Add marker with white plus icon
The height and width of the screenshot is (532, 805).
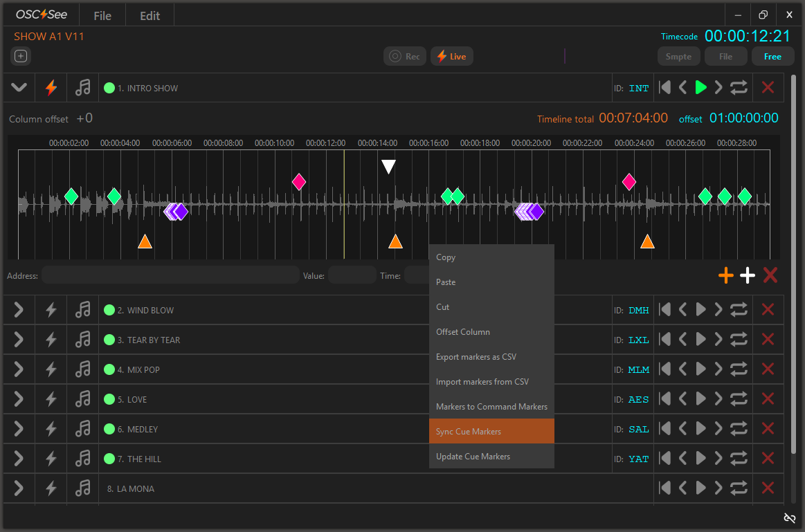pyautogui.click(x=748, y=275)
